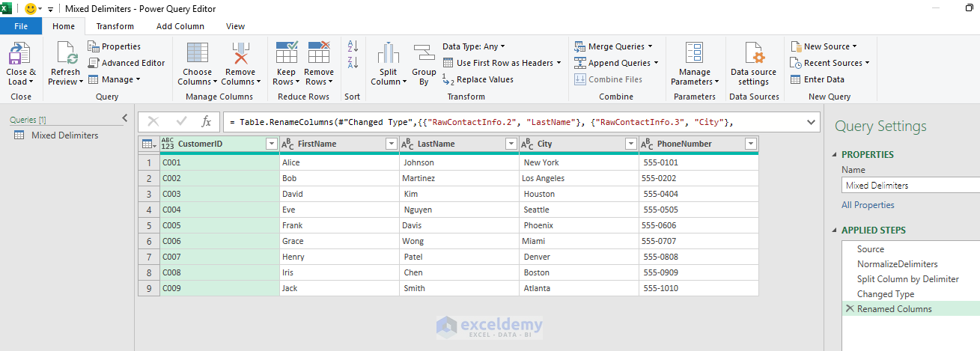Sort ascending with the A-Z icon

tap(353, 46)
